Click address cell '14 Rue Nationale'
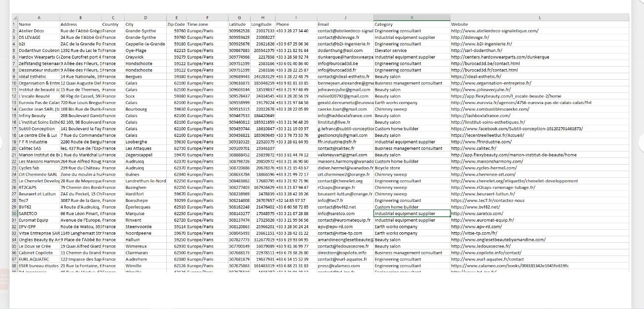The image size is (644, 309). click(80, 77)
